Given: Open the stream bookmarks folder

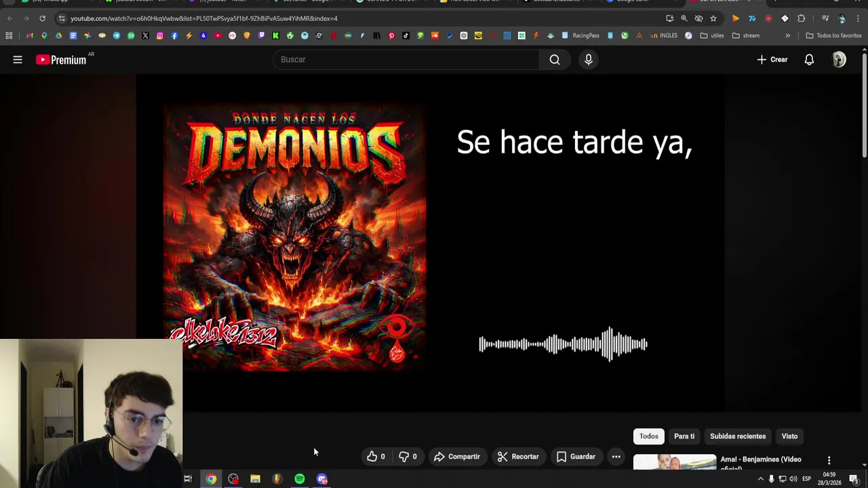Looking at the screenshot, I should click(x=746, y=35).
